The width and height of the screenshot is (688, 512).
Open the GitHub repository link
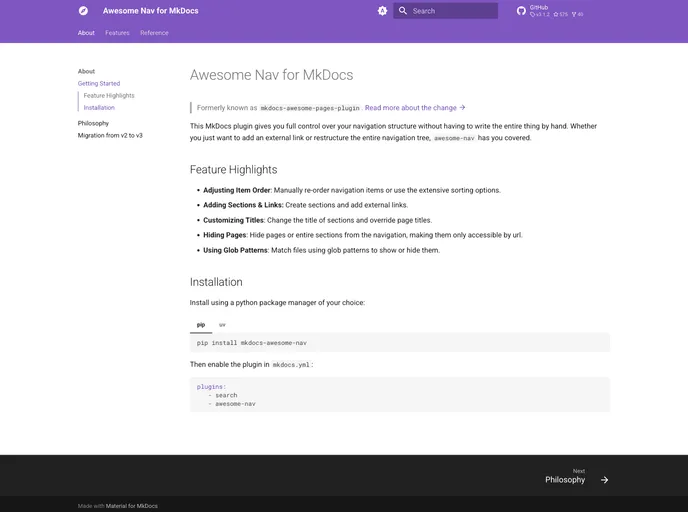(550, 11)
